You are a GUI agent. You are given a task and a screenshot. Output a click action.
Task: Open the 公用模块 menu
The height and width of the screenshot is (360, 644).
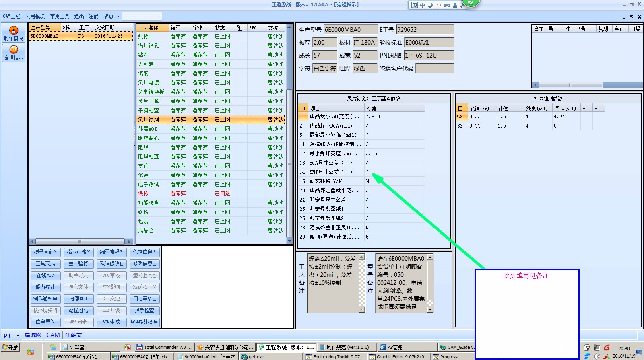pyautogui.click(x=35, y=16)
